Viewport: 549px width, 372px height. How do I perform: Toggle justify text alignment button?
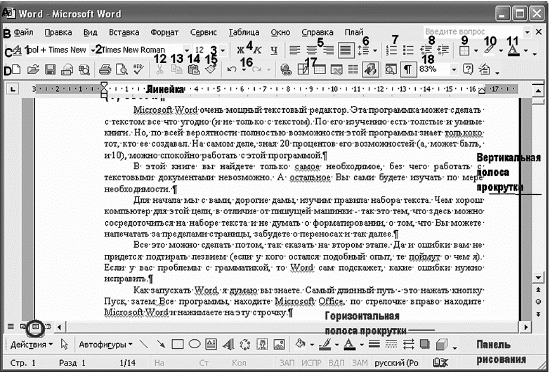tap(346, 50)
